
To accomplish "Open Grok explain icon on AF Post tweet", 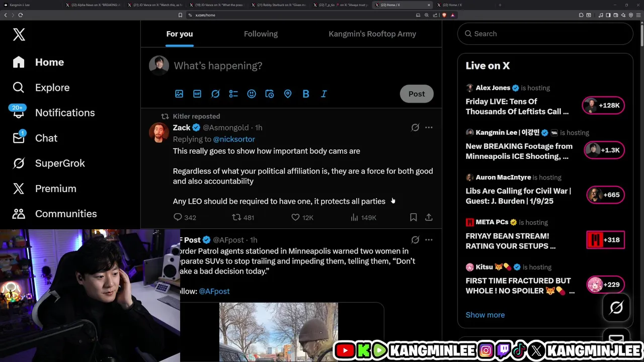I will coord(415,240).
